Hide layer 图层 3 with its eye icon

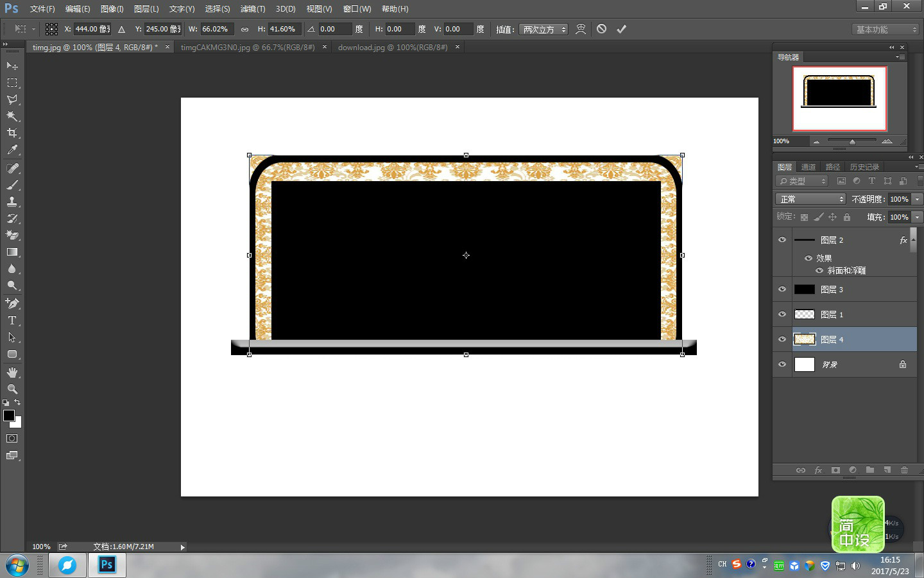click(782, 289)
